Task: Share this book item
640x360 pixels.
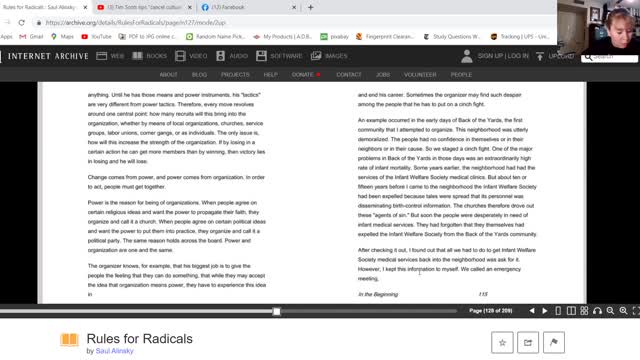Action: click(528, 342)
